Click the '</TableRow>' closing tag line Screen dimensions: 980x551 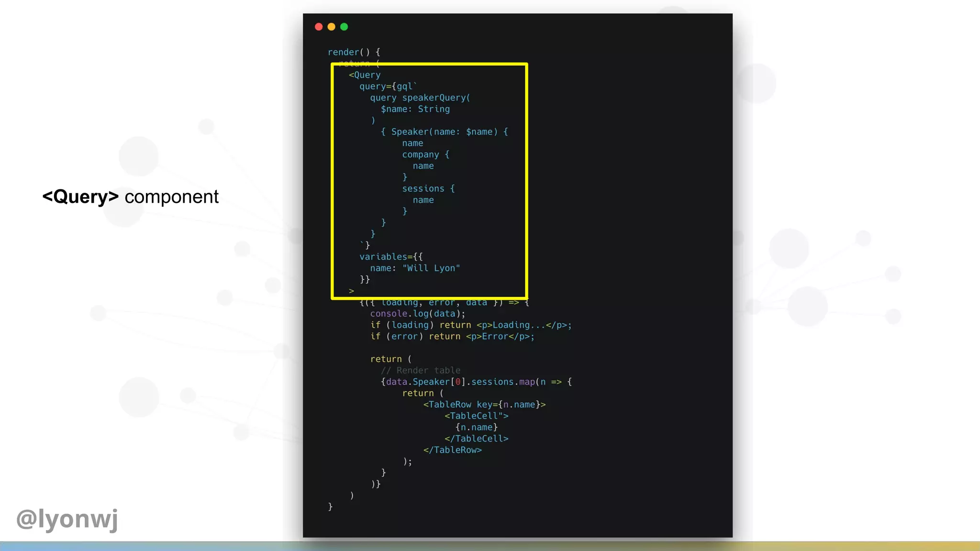(x=453, y=450)
